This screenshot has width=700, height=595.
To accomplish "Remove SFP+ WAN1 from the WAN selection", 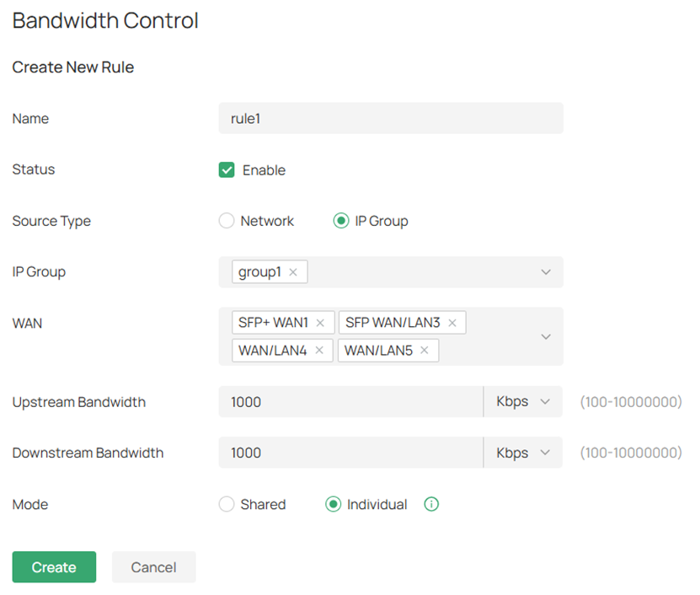I will click(320, 322).
